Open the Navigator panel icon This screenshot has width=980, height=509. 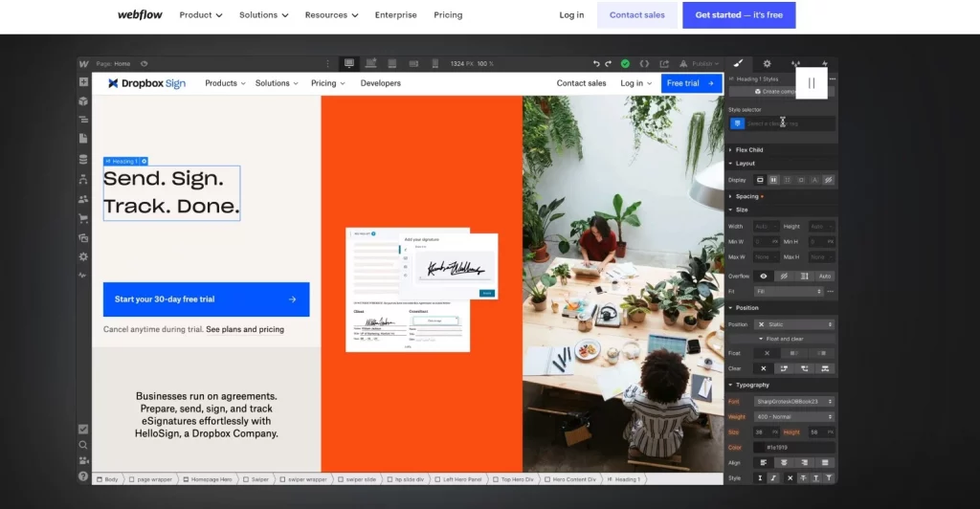84,120
